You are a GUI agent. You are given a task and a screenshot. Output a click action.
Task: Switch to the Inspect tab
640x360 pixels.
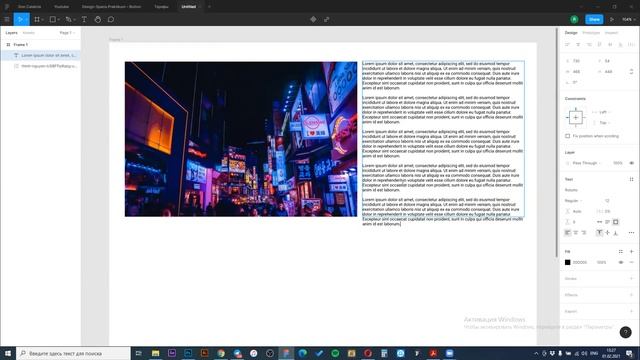coord(611,33)
